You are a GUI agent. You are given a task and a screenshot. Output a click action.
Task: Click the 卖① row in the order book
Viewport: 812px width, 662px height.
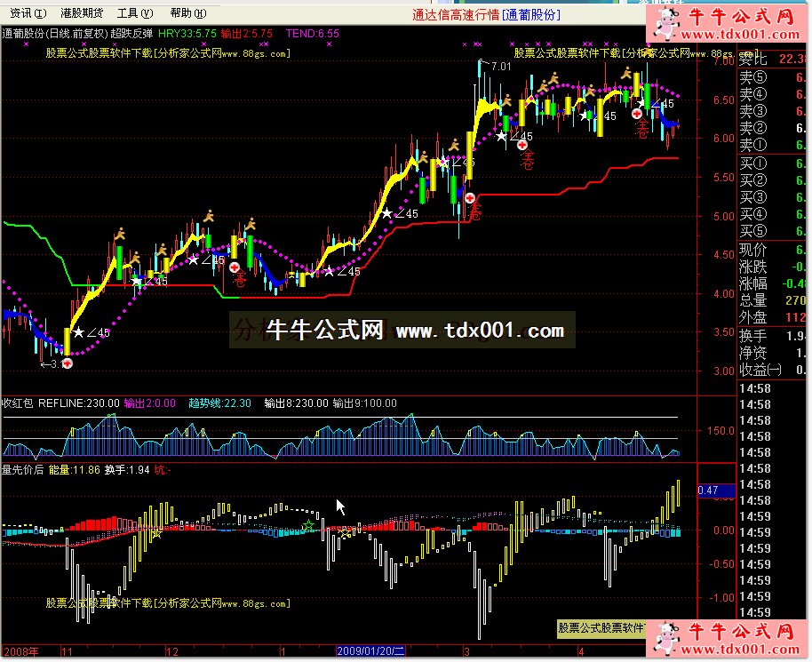[x=773, y=145]
